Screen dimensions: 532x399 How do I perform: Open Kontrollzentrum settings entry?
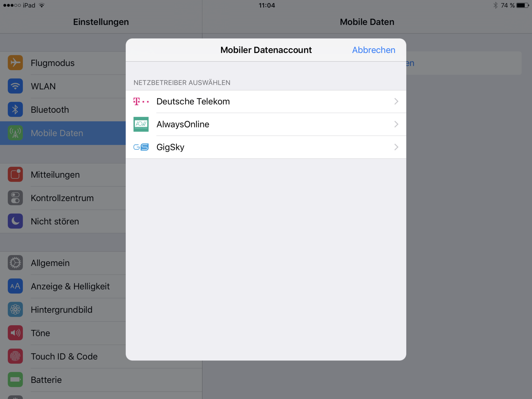pos(63,198)
